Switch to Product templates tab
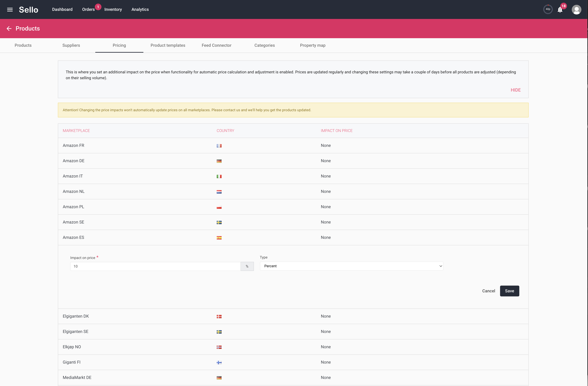588x386 pixels. (x=168, y=45)
